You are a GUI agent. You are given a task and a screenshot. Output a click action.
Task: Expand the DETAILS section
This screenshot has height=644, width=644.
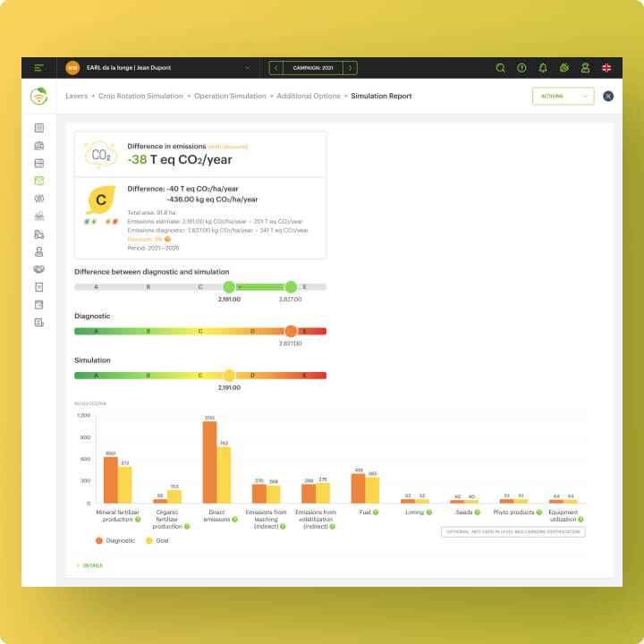point(90,565)
